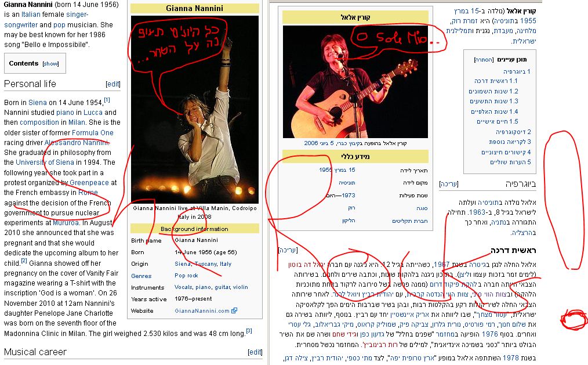The image size is (588, 365).
Task: Follow the singer-songwriter link
Action: click(46, 20)
